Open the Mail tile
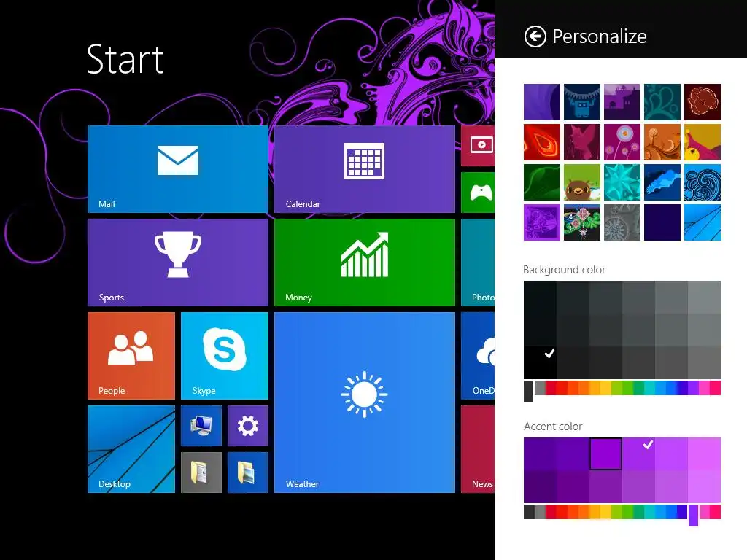 pyautogui.click(x=178, y=169)
